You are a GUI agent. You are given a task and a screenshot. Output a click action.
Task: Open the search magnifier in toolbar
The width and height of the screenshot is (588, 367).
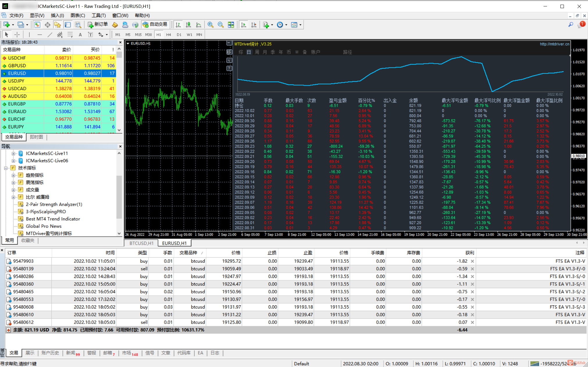[571, 25]
